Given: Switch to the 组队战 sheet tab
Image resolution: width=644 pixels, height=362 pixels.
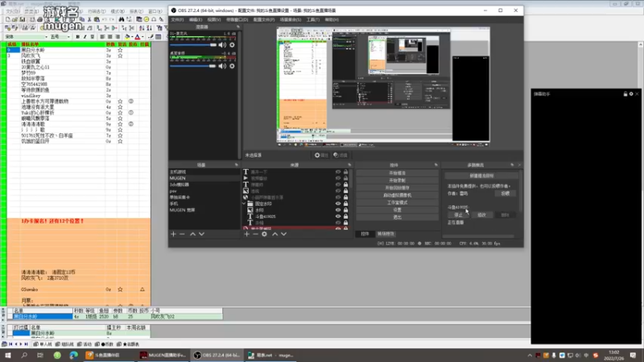Looking at the screenshot, I should 64,344.
